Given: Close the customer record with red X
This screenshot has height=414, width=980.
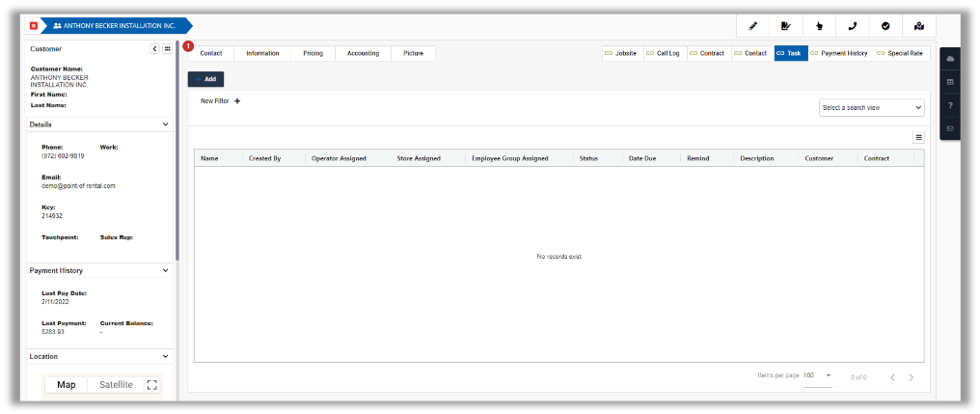Looking at the screenshot, I should pyautogui.click(x=34, y=26).
